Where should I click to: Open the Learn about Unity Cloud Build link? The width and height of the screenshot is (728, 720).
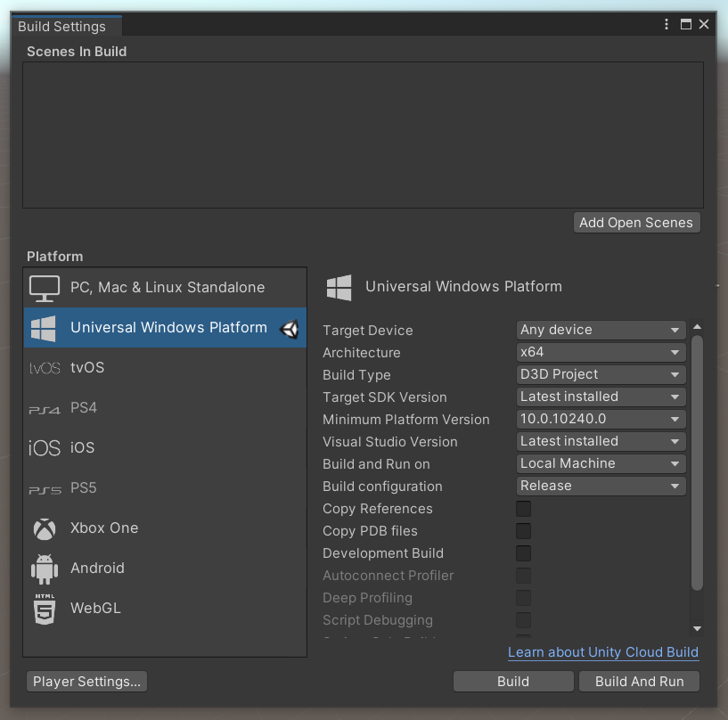pos(603,652)
